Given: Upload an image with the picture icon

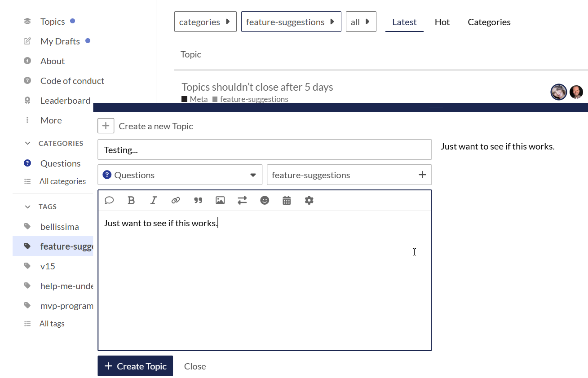Looking at the screenshot, I should point(220,200).
